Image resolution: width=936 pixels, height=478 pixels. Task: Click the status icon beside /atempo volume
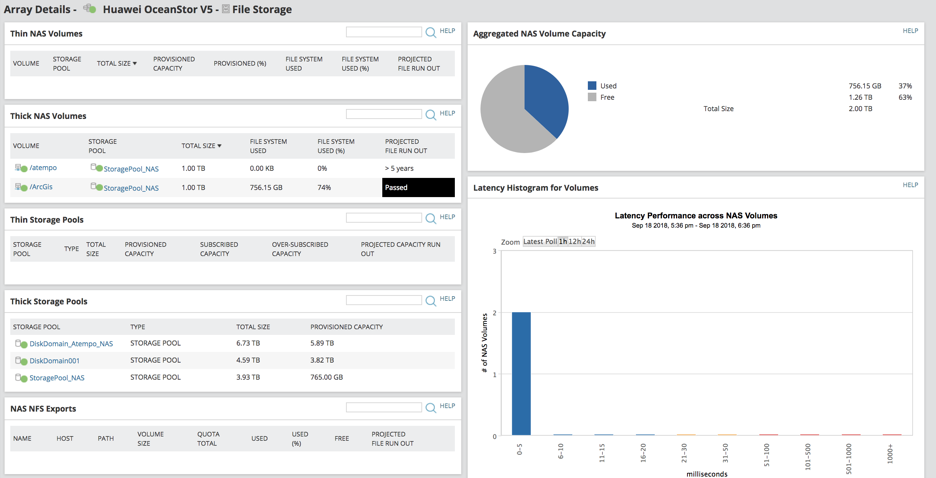point(21,168)
